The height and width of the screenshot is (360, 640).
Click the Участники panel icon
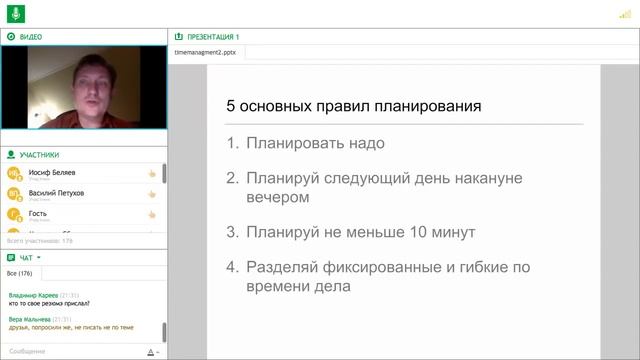(11, 155)
